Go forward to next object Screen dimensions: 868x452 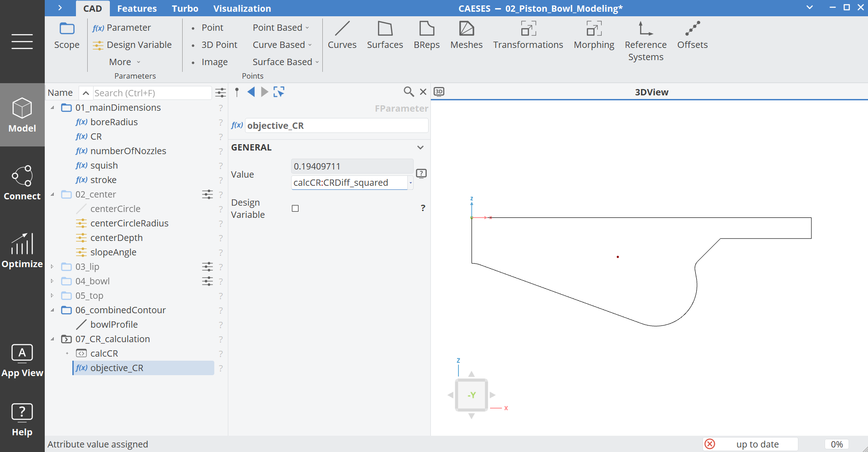(x=265, y=92)
